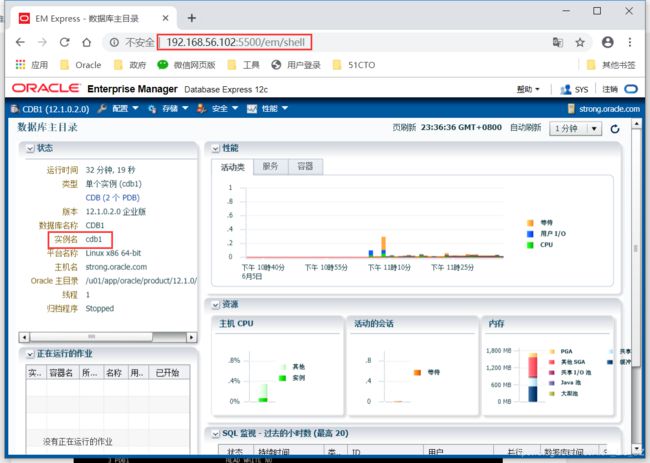Click the 注销 logout button

click(610, 89)
